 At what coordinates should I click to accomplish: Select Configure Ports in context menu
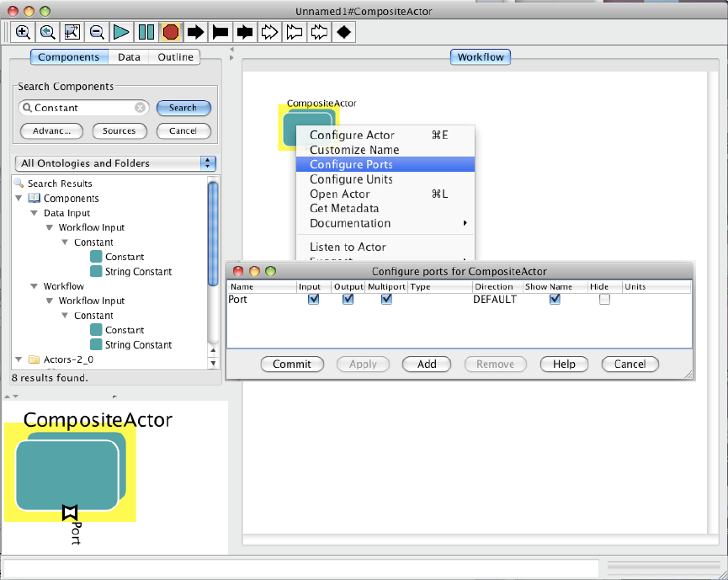point(351,165)
